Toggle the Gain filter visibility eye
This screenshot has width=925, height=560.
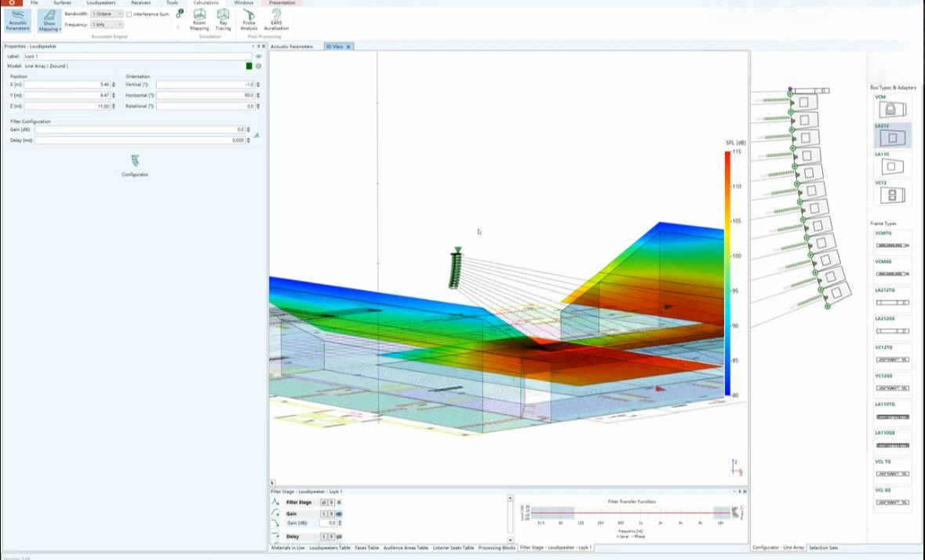coord(340,514)
